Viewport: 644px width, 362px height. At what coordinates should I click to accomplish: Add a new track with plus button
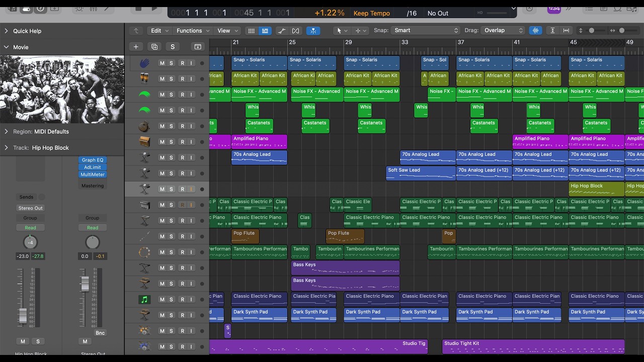(x=136, y=47)
